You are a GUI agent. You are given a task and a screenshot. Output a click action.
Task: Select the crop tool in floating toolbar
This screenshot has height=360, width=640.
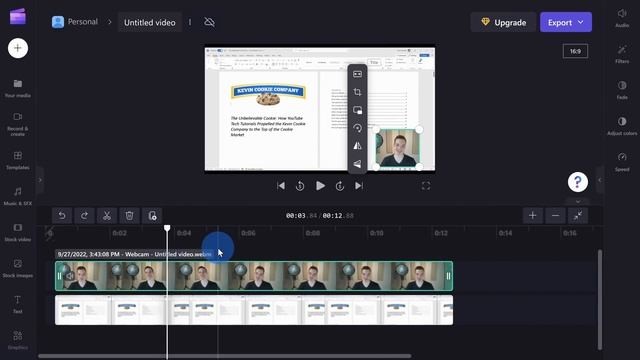[357, 92]
